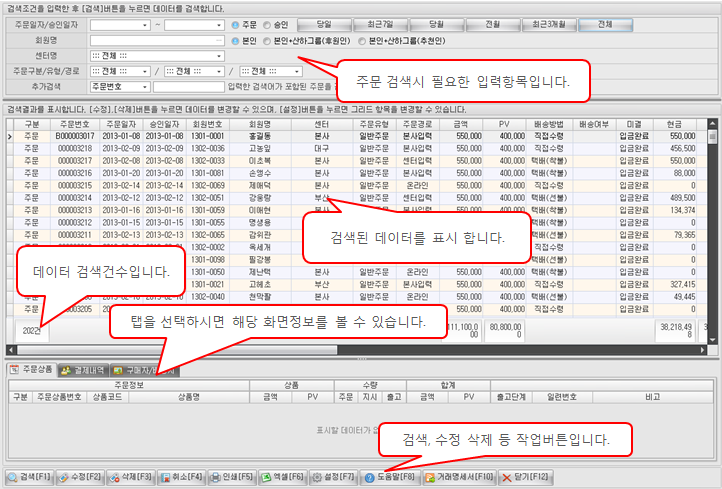
Task: Click member name 홍길동
Action: [x=260, y=136]
